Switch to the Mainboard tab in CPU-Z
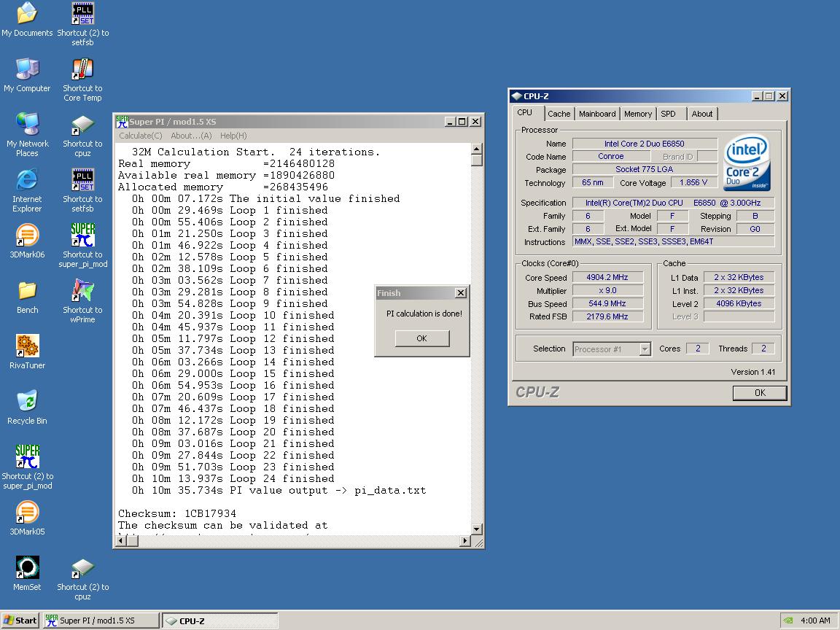This screenshot has width=840, height=630. click(x=596, y=114)
